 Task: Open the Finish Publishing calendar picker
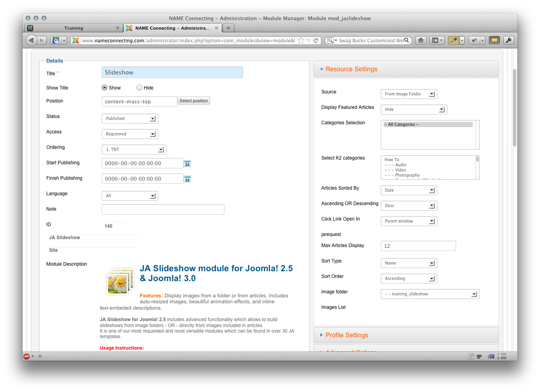tap(187, 179)
